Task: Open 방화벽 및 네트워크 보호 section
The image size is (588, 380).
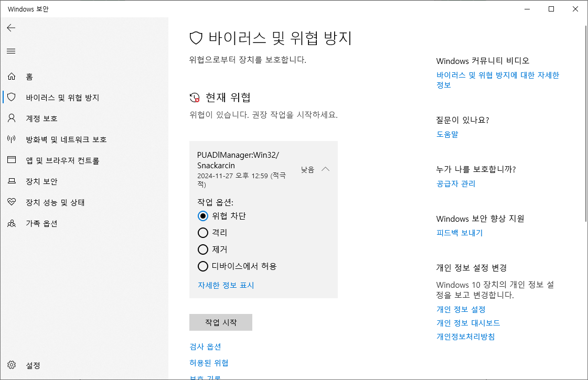Action: point(66,139)
